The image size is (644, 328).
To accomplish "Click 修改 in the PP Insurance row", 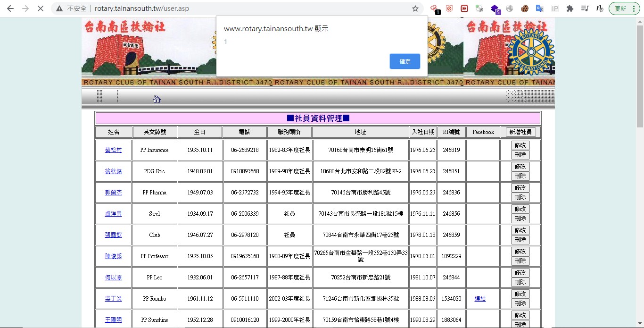I will (520, 145).
